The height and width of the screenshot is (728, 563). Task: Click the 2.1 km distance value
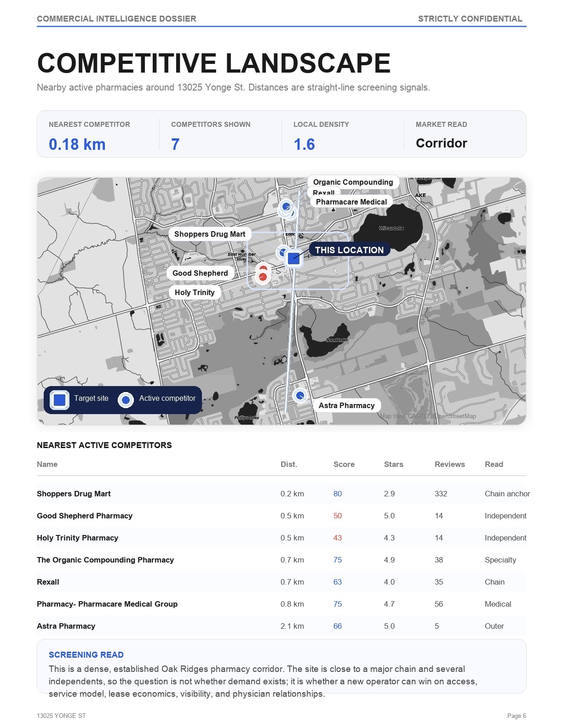[292, 626]
